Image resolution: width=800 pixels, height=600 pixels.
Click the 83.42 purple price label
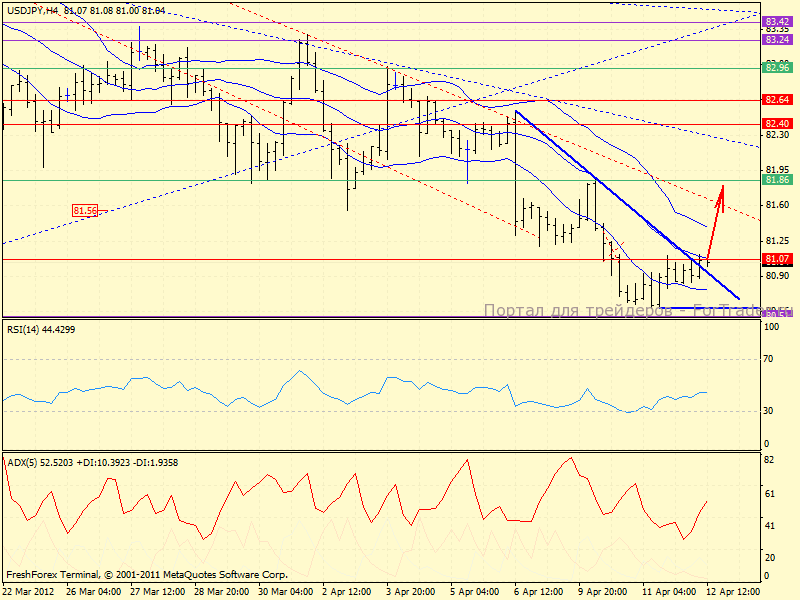click(x=777, y=21)
